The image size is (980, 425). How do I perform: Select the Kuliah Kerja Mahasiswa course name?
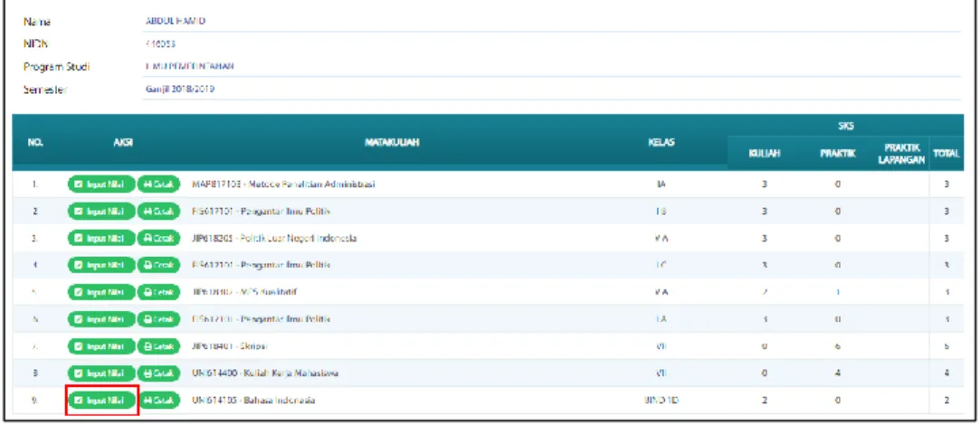coord(266,373)
